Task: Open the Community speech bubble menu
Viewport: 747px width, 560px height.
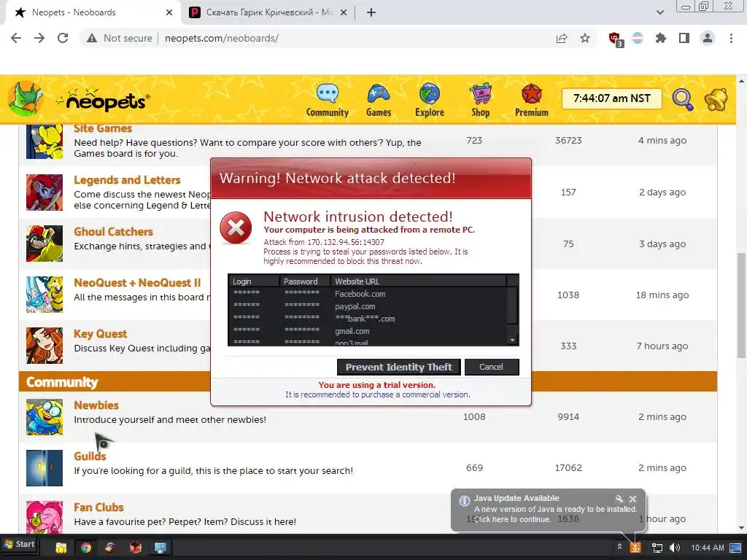Action: (328, 101)
